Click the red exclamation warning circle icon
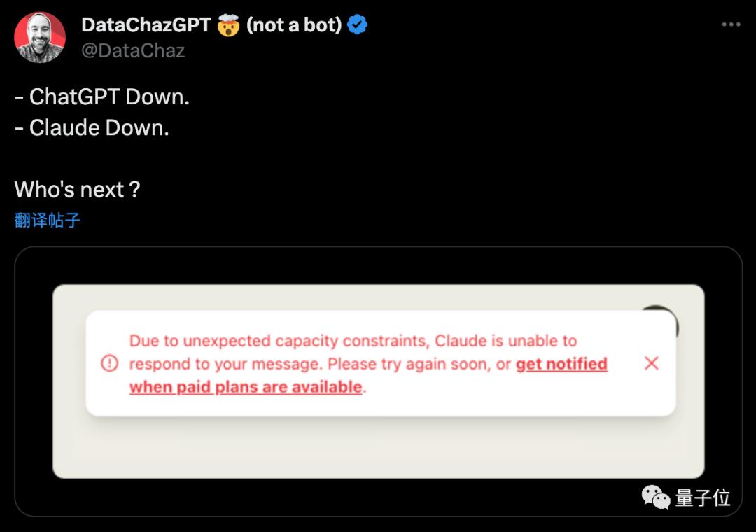This screenshot has height=532, width=756. [109, 363]
